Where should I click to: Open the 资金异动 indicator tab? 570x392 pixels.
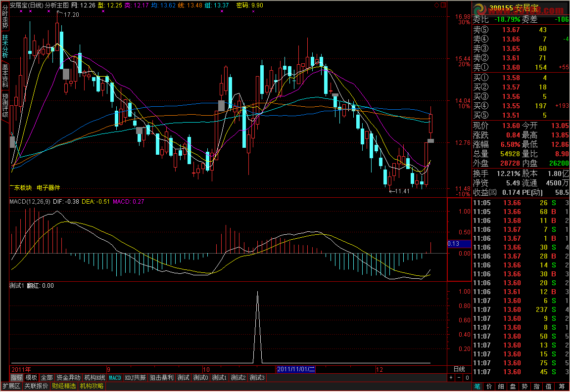pyautogui.click(x=68, y=378)
